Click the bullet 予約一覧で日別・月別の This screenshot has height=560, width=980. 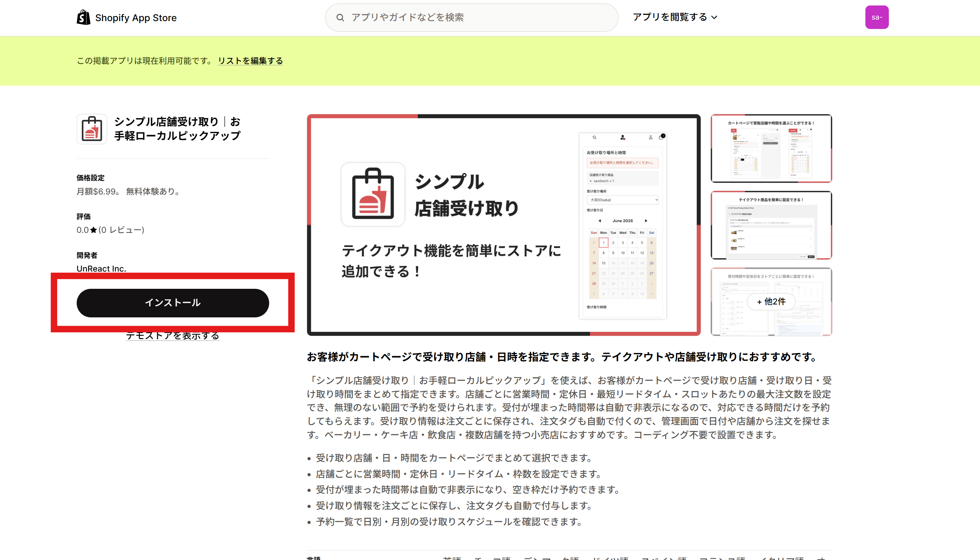click(449, 522)
